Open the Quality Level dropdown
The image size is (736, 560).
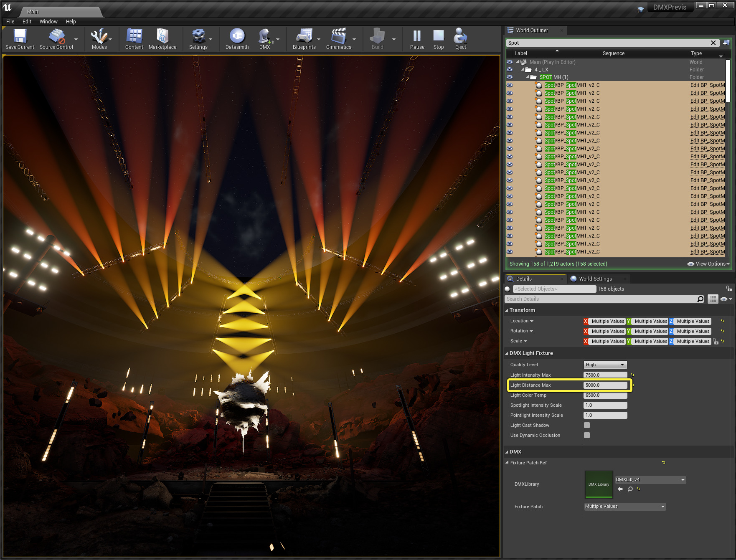tap(605, 365)
